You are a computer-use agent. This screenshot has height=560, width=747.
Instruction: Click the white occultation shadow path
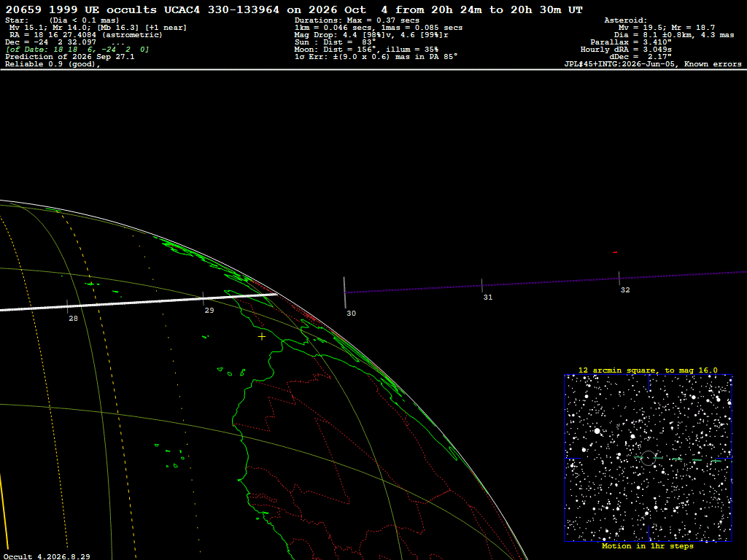139,302
